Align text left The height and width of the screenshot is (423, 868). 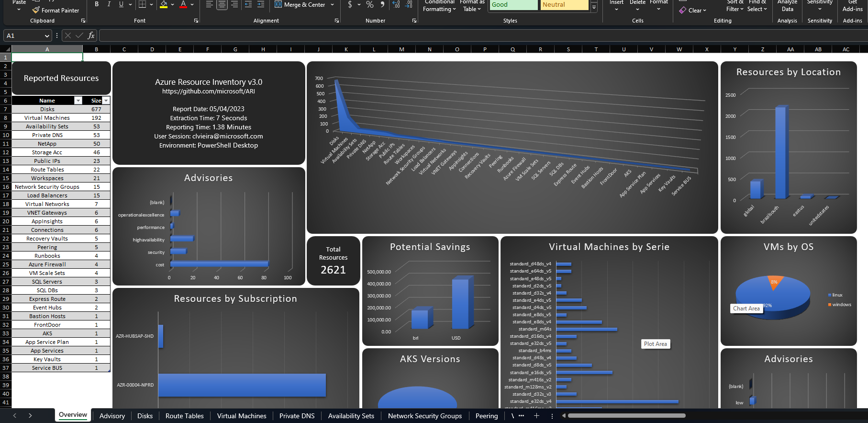210,4
